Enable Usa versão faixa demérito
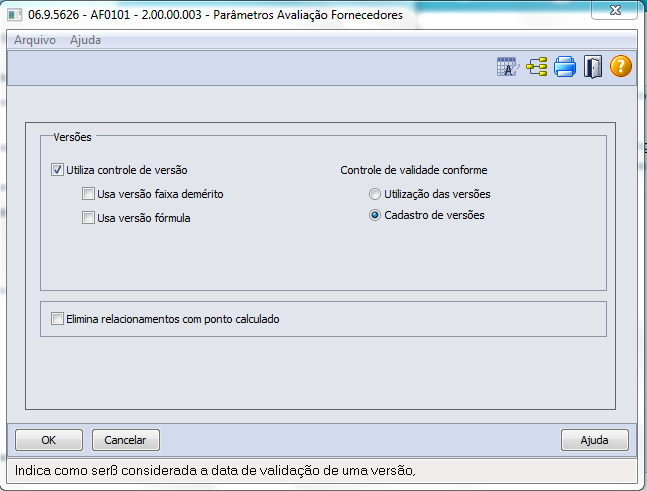 tap(88, 194)
